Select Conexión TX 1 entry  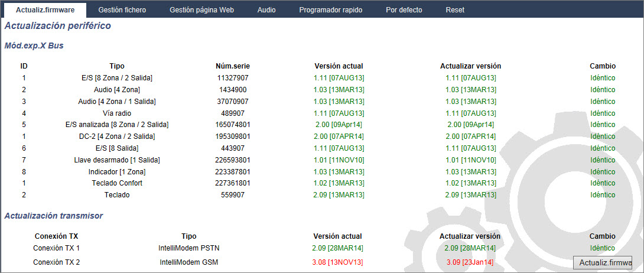coord(56,248)
